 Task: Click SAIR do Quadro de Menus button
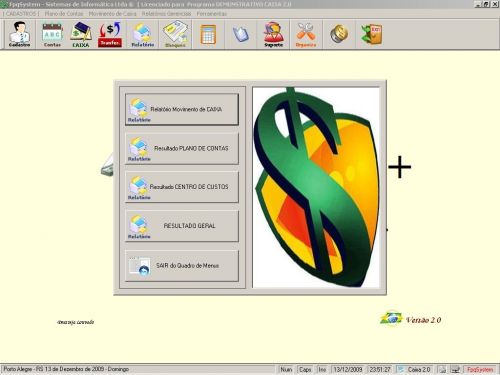[x=182, y=266]
